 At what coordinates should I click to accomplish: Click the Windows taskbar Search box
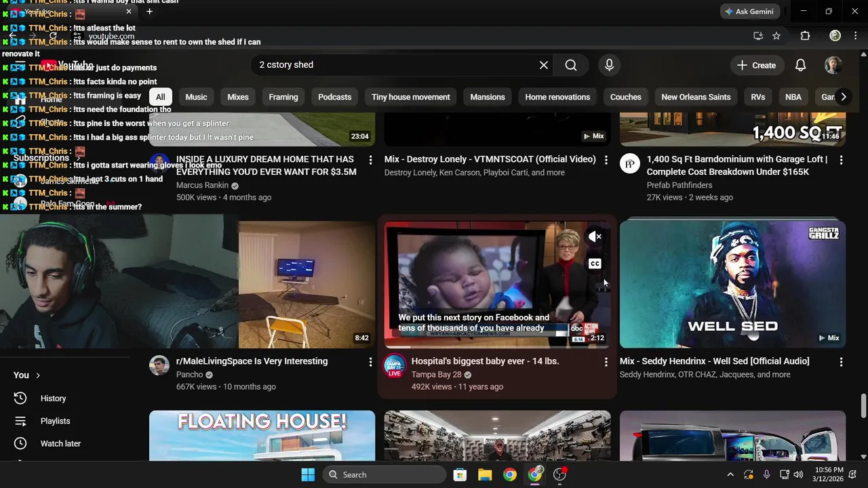click(x=384, y=474)
